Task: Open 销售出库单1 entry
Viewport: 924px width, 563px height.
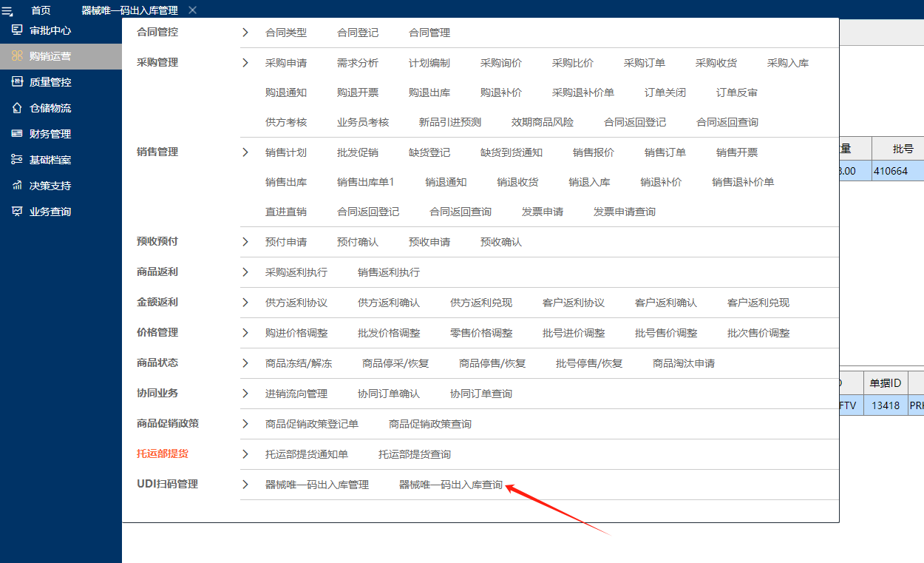Action: (x=366, y=182)
